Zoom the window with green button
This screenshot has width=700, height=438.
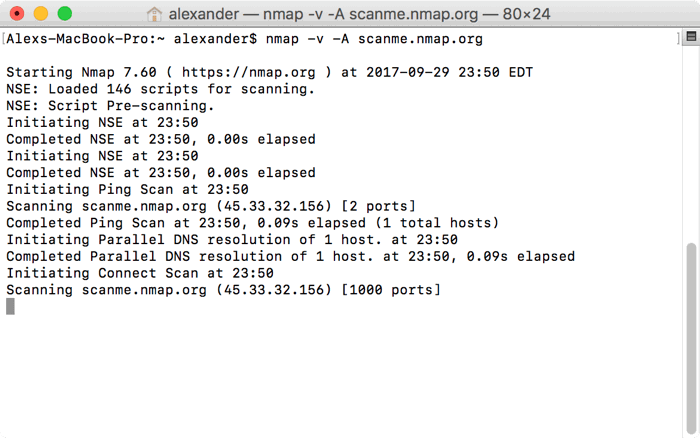coord(65,14)
